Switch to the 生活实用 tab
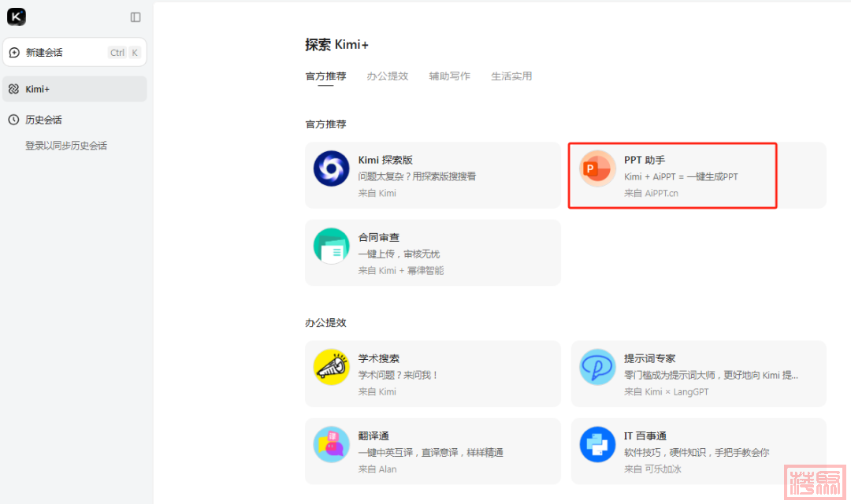851x504 pixels. pyautogui.click(x=511, y=76)
